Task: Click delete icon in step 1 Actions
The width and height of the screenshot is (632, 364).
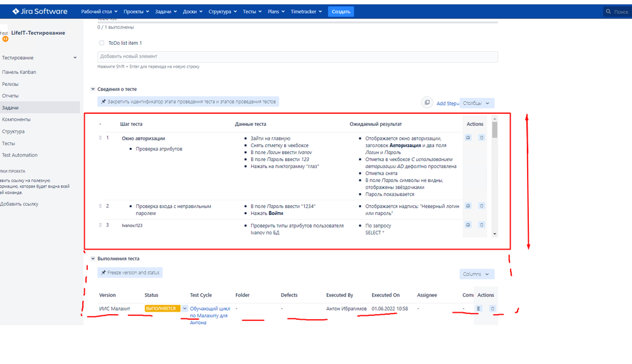Action: point(481,138)
